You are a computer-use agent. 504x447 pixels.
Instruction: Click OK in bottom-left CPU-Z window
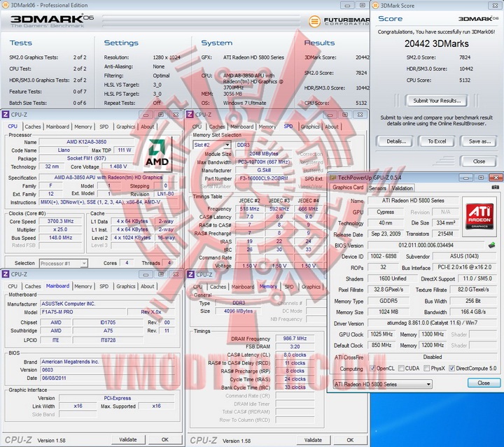(165, 439)
